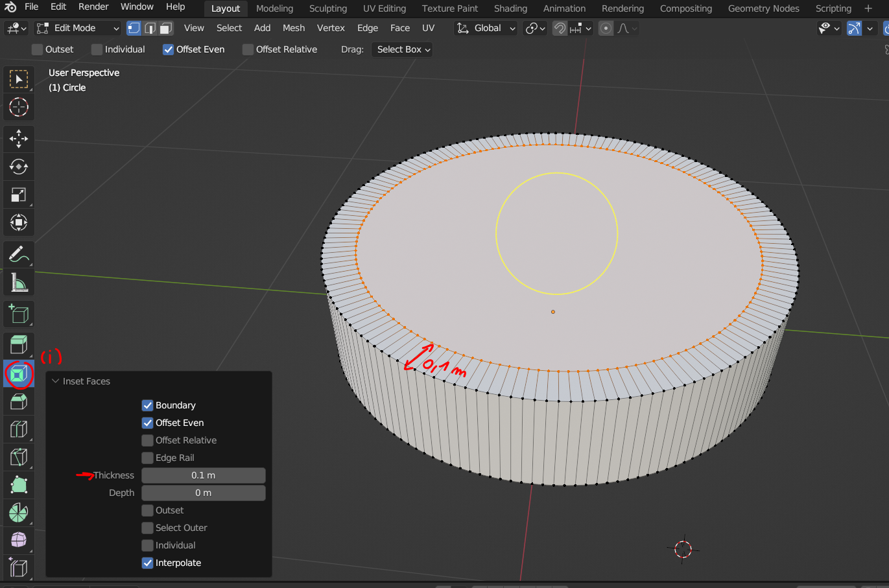Viewport: 889px width, 588px height.
Task: Choose the Annotate pencil tool
Action: [x=19, y=254]
